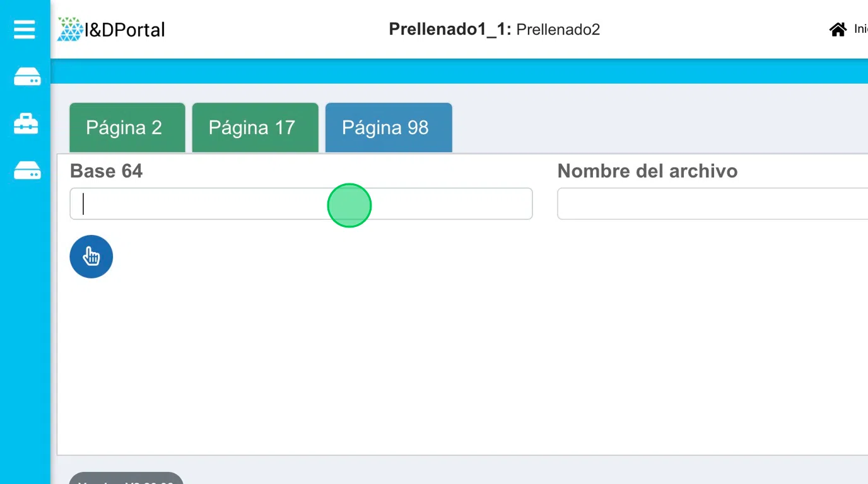Focus the Base 64 text field
This screenshot has height=484, width=868.
tap(301, 204)
